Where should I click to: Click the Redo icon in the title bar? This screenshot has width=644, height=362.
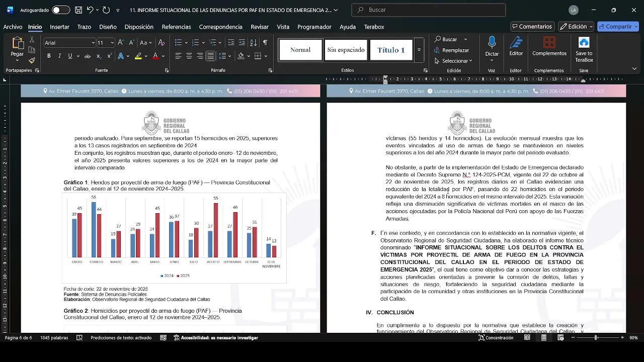(x=106, y=10)
